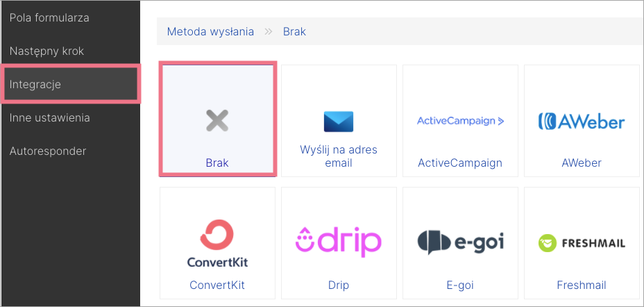
Task: Open Pola formularza in sidebar
Action: [x=49, y=18]
